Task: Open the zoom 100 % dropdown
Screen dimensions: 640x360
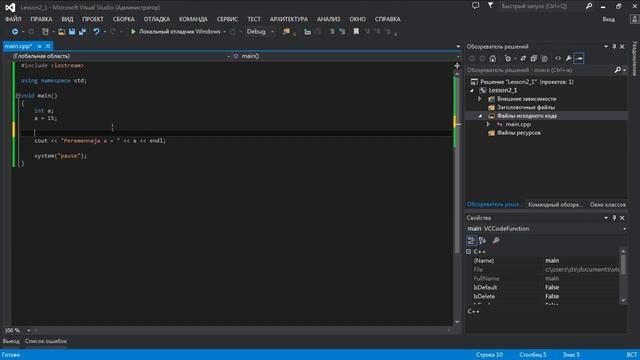Action: pyautogui.click(x=28, y=330)
